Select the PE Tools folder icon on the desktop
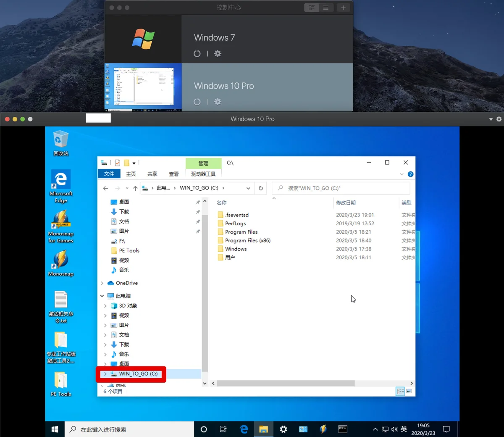Screen dimensions: 504x437 61,384
